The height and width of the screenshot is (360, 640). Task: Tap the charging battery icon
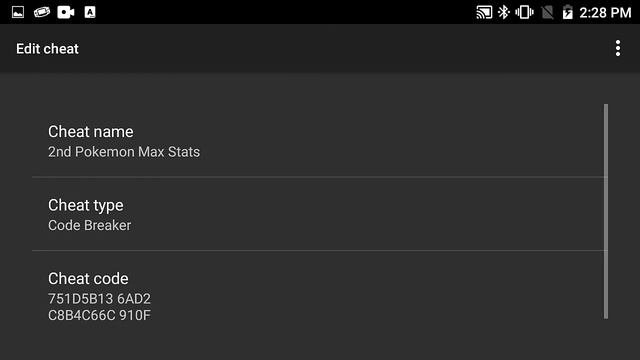[568, 12]
